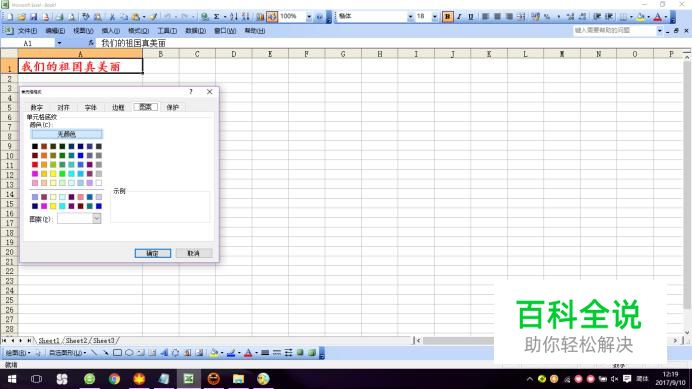Click the Percent Style icon
692x389 pixels.
tap(547, 17)
